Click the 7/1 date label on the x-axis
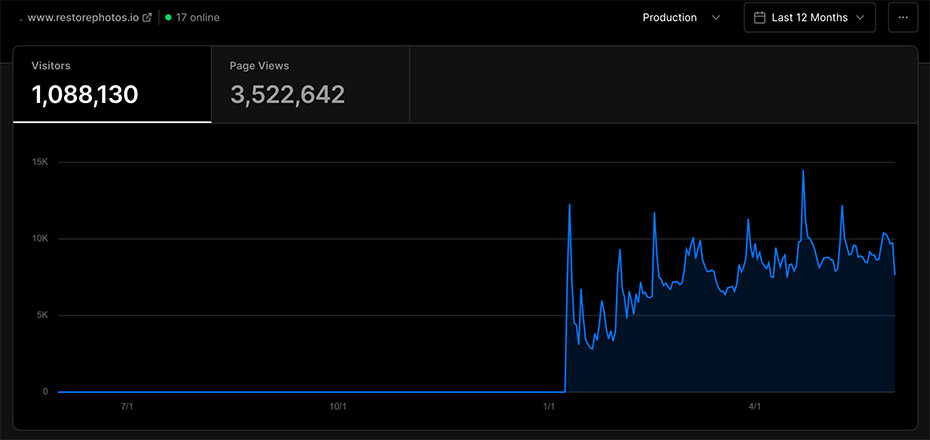The width and height of the screenshot is (930, 440). [127, 407]
